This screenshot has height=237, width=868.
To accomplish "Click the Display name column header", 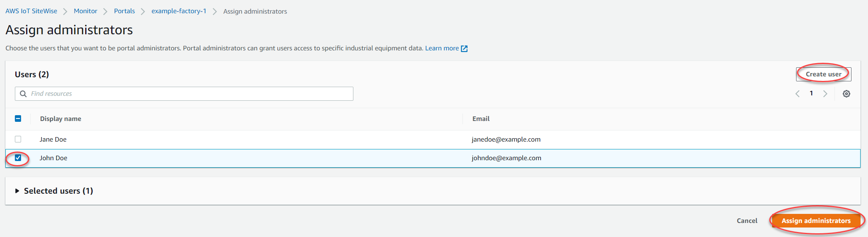I will tap(61, 119).
